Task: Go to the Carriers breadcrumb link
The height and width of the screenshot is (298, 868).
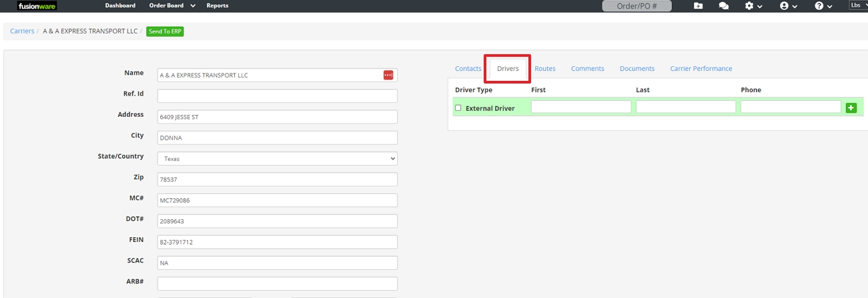Action: [x=22, y=31]
